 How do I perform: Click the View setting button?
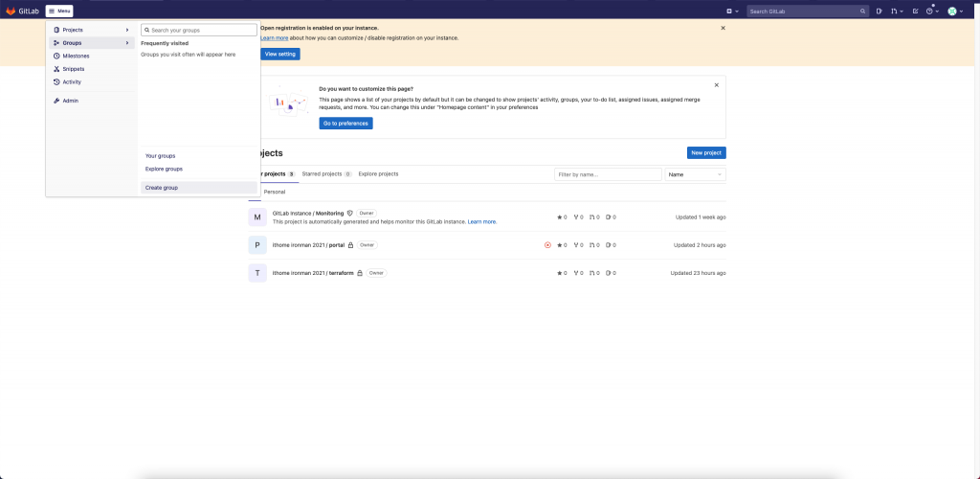[280, 55]
